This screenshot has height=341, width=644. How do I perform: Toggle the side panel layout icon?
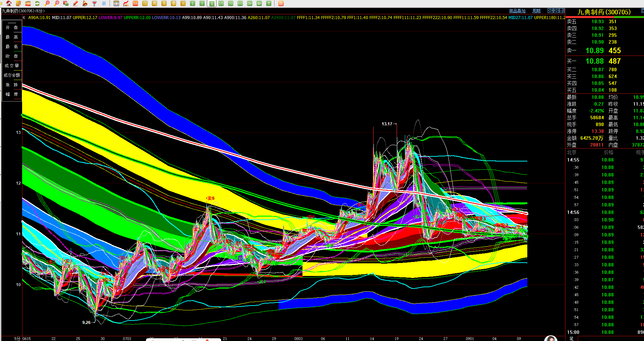pyautogui.click(x=562, y=11)
